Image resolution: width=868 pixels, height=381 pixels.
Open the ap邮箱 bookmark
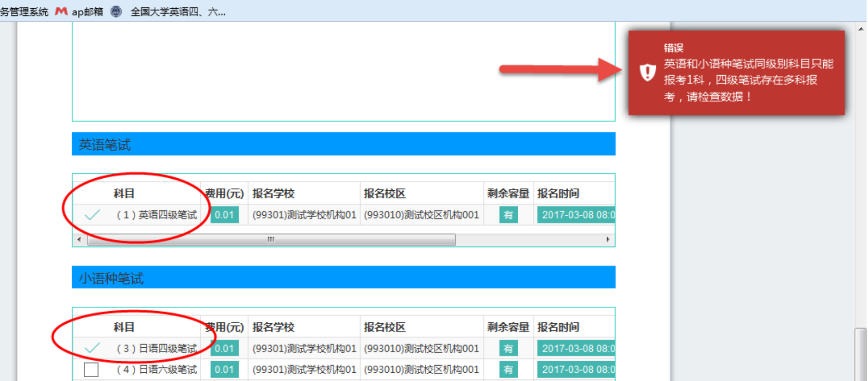click(x=87, y=12)
